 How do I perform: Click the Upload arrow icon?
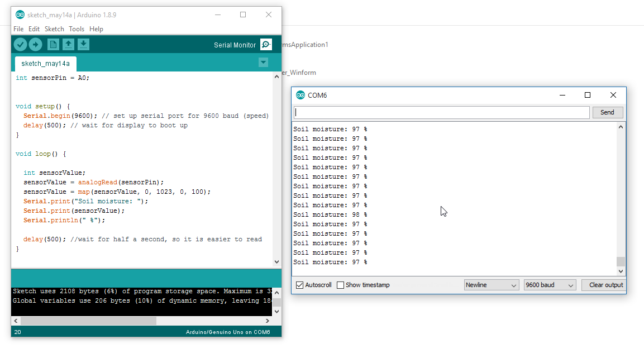tap(35, 44)
